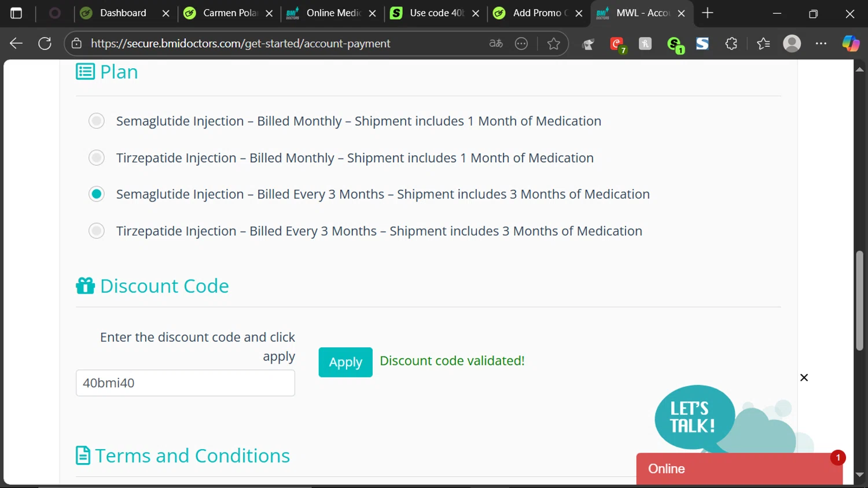The width and height of the screenshot is (868, 488).
Task: Click the Apply discount button
Action: [345, 362]
